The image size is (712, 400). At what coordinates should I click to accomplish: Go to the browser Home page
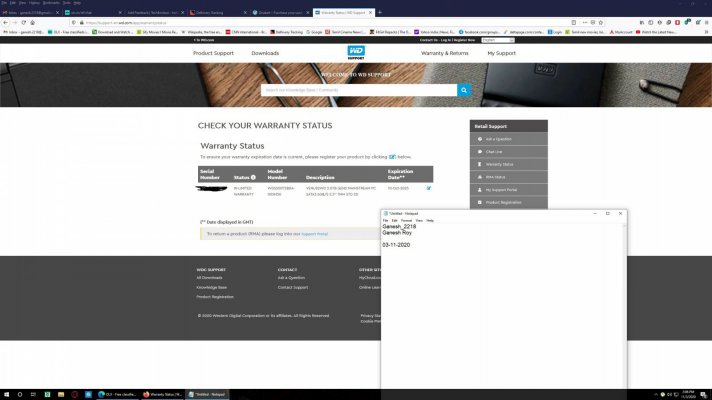pyautogui.click(x=33, y=22)
